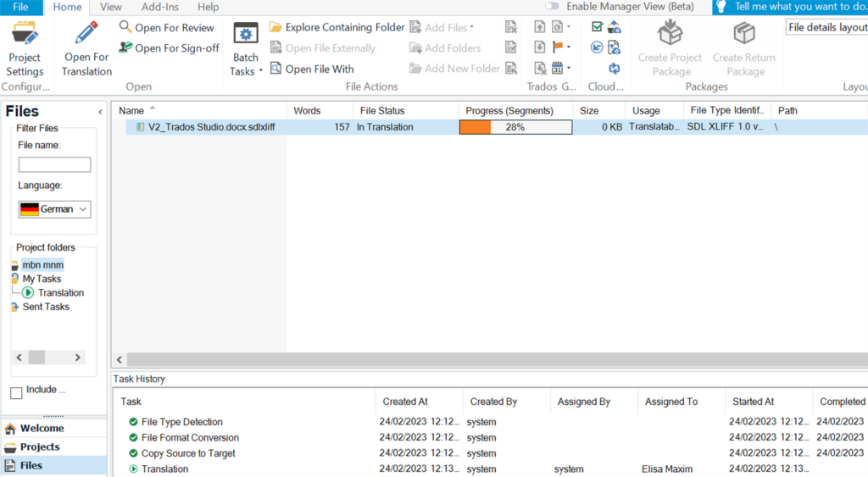
Task: Select Translation under My Tasks
Action: tap(61, 293)
